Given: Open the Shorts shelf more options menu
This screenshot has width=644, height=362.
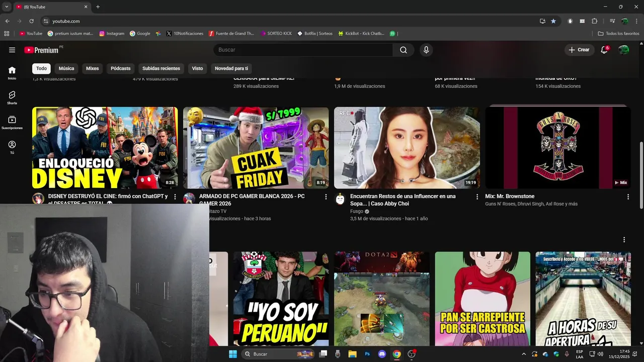Looking at the screenshot, I should pyautogui.click(x=624, y=240).
